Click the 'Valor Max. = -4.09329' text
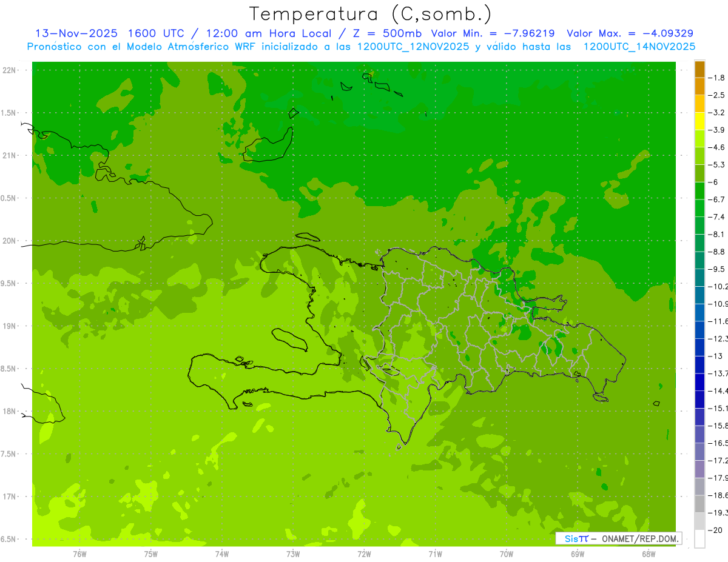 coord(630,33)
